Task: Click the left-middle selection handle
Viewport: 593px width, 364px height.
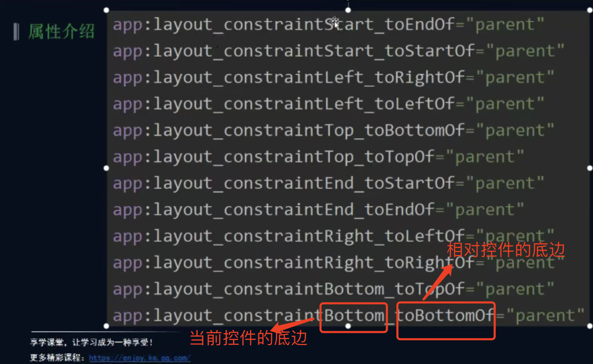Action: [x=107, y=168]
